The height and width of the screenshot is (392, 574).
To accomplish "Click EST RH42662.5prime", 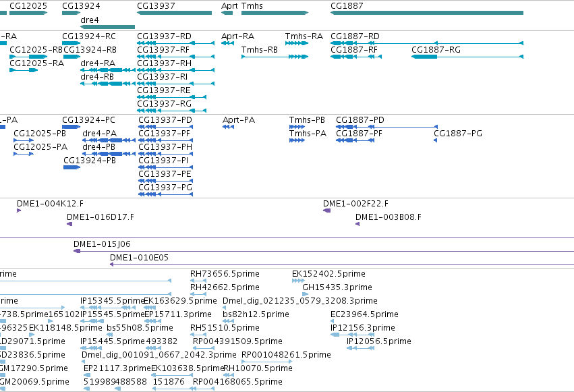I will (198, 294).
